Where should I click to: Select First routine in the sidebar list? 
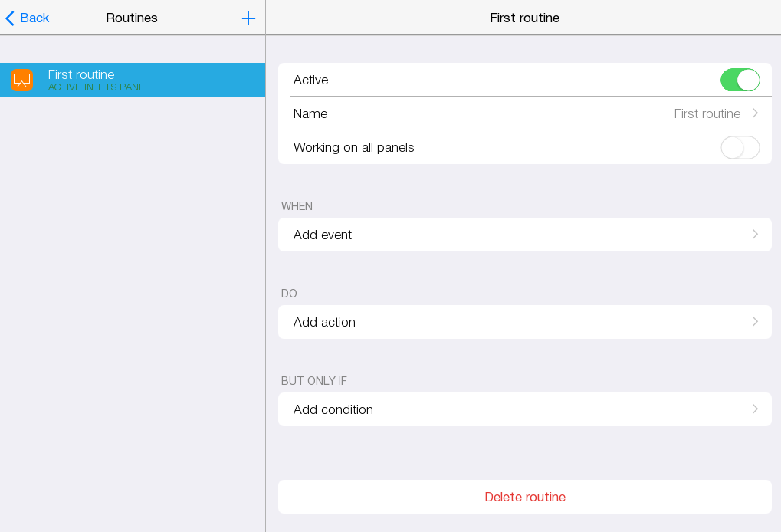tap(132, 80)
